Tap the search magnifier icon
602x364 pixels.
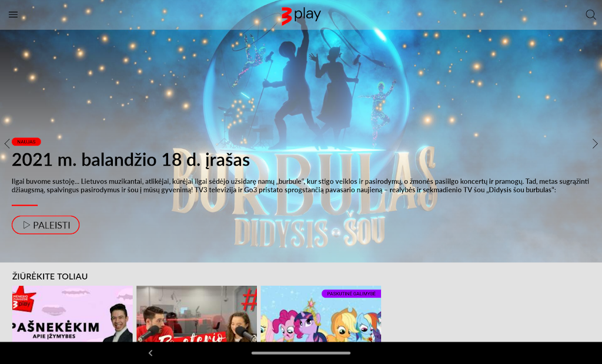tap(590, 15)
